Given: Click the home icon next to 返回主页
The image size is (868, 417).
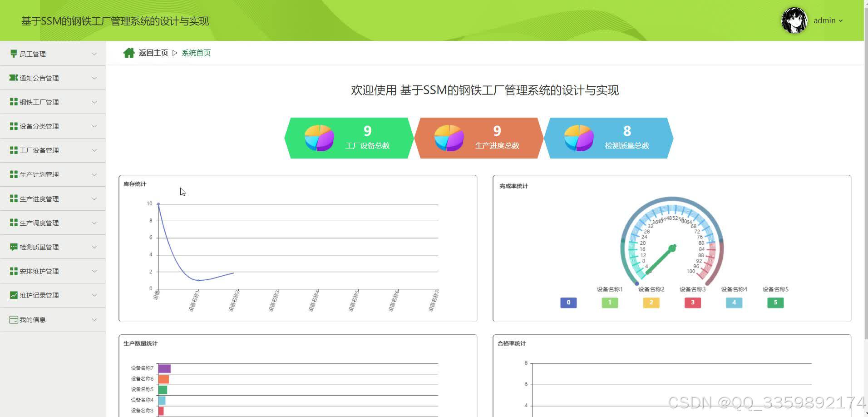Looking at the screenshot, I should click(x=129, y=52).
